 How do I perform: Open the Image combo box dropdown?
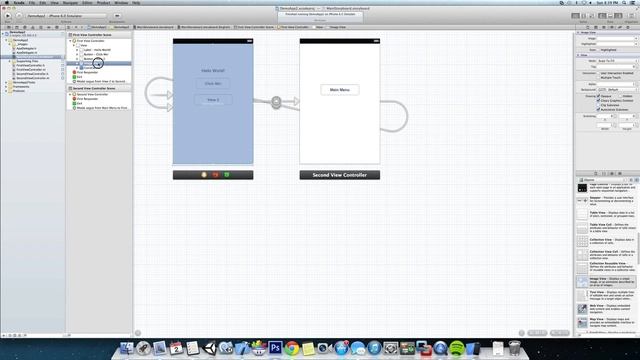coord(636,38)
